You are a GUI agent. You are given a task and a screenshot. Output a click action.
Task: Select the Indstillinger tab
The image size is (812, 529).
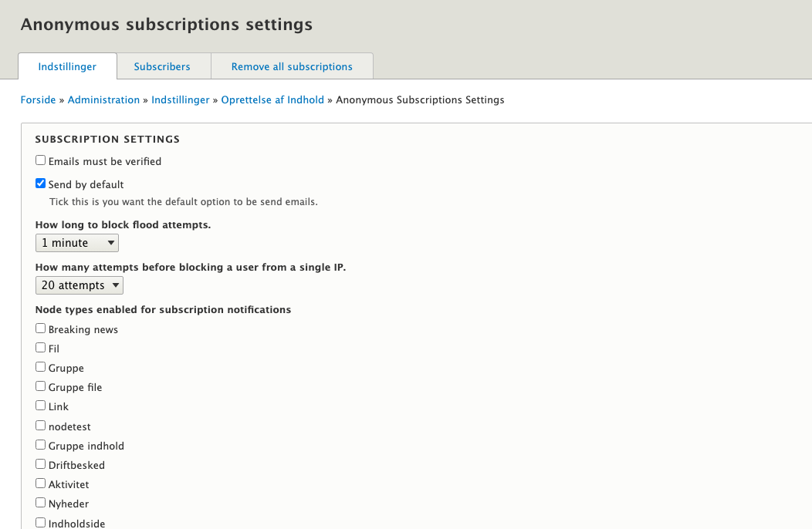pos(67,66)
